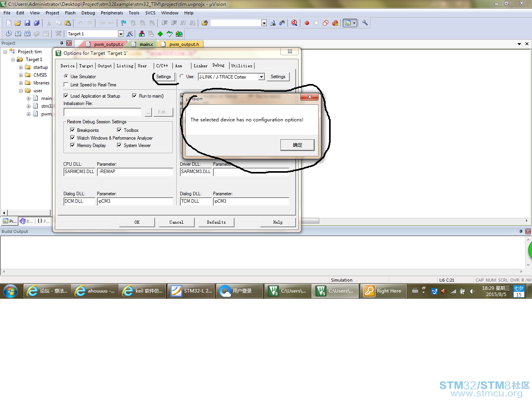
Task: Click the left Initialization File input field
Action: (102, 112)
